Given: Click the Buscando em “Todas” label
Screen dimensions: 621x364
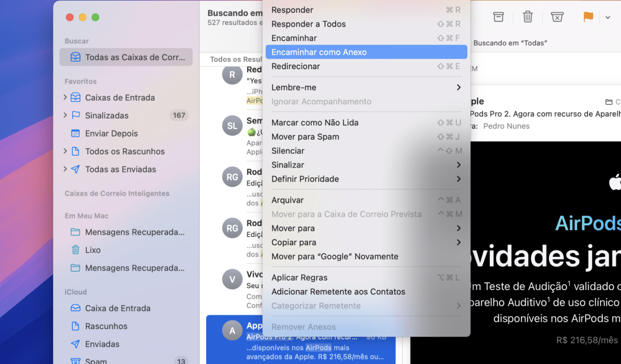Looking at the screenshot, I should [x=510, y=43].
